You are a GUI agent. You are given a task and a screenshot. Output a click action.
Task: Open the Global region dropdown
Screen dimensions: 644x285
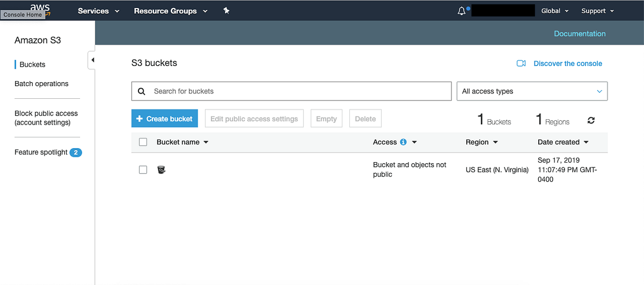coord(555,11)
